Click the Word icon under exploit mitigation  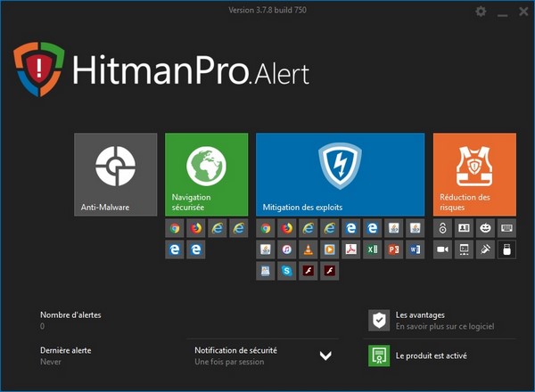point(416,249)
